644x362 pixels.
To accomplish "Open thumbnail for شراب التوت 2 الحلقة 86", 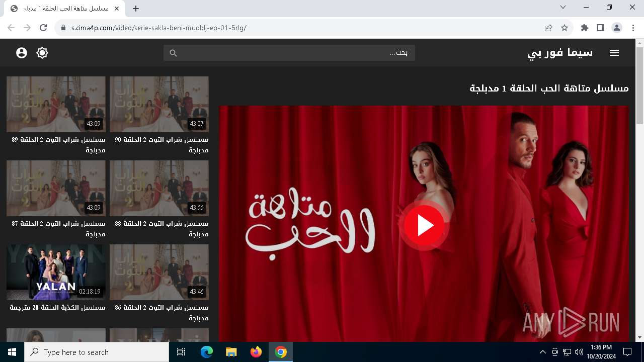I will 159,272.
